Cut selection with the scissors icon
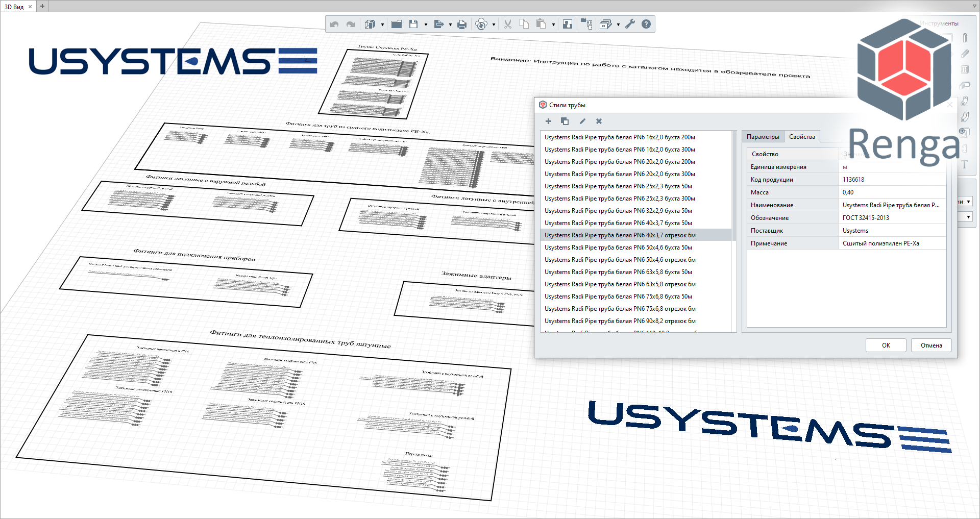The width and height of the screenshot is (980, 519). click(x=508, y=24)
